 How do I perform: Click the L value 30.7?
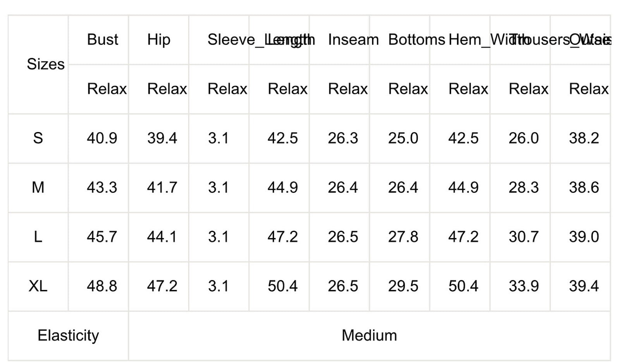coord(524,237)
